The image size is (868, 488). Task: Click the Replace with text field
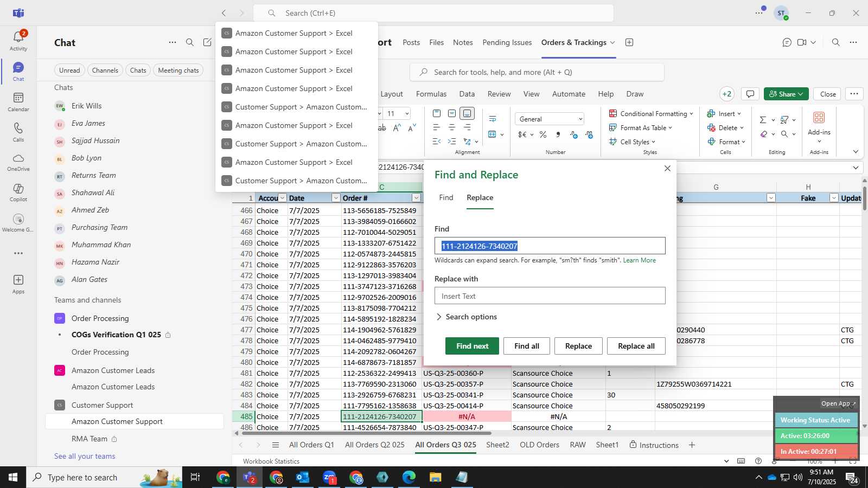coord(550,296)
